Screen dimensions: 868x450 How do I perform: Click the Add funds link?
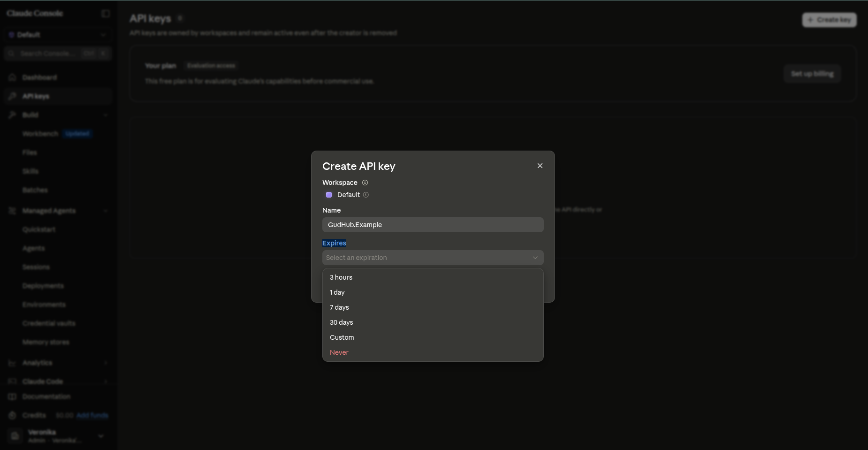coord(92,415)
